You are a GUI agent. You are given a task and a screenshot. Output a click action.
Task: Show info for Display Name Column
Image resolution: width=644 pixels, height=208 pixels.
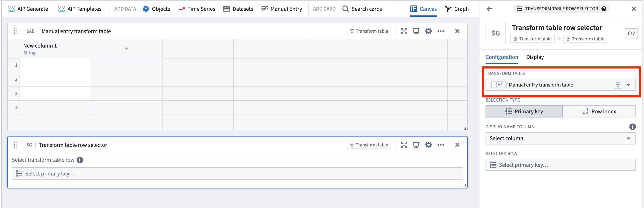pyautogui.click(x=632, y=127)
